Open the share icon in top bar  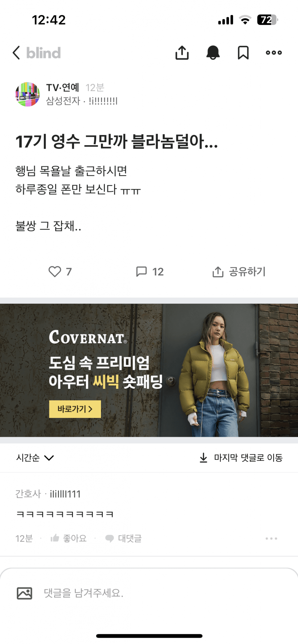pos(182,53)
